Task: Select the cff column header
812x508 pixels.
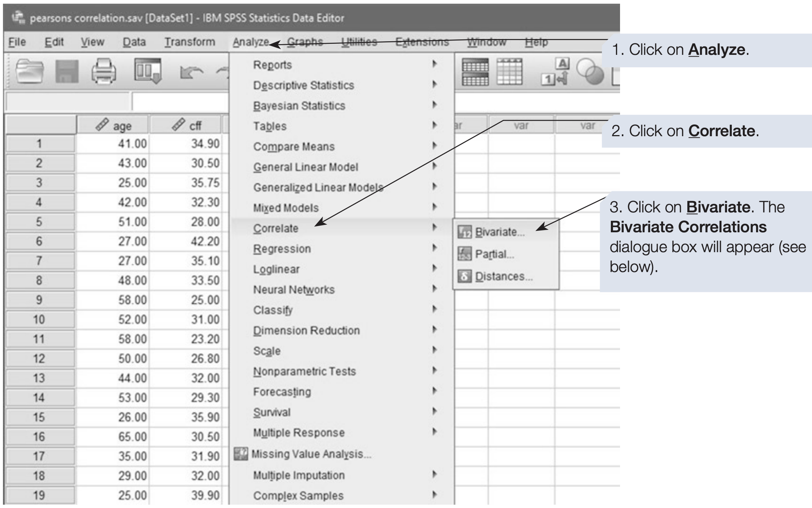Action: click(186, 126)
